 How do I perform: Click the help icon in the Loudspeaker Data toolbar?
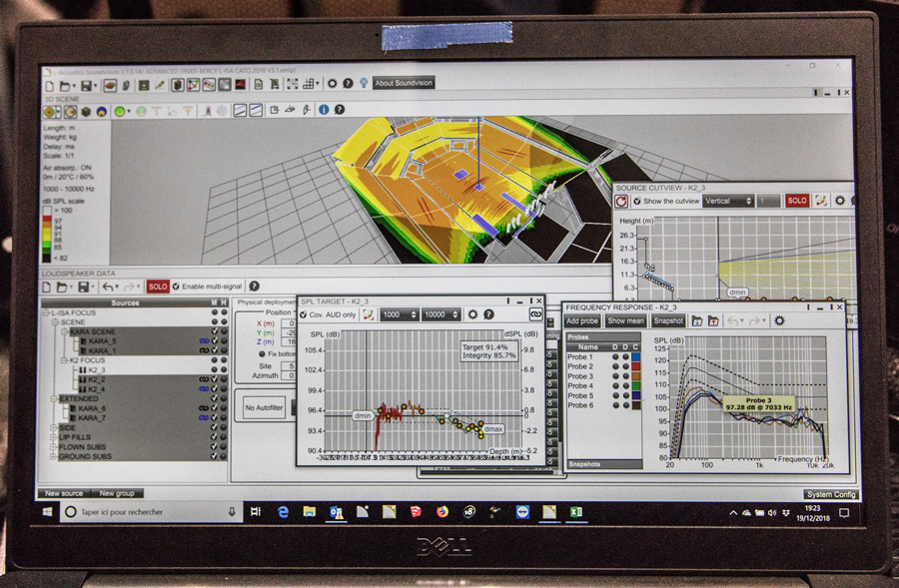point(254,286)
